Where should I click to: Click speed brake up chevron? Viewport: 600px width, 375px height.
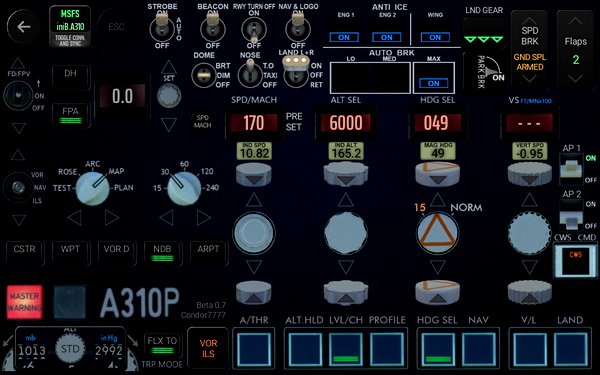click(530, 20)
